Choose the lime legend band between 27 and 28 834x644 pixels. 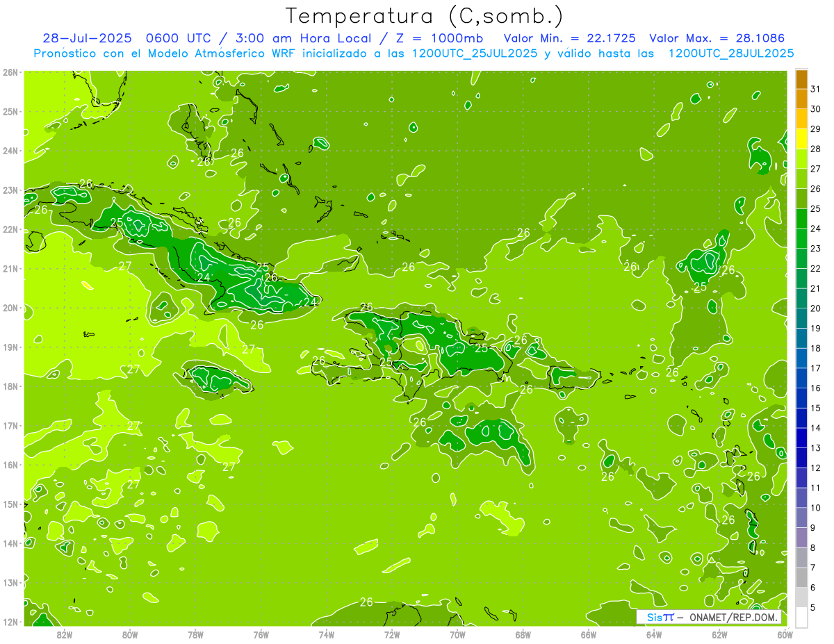801,158
